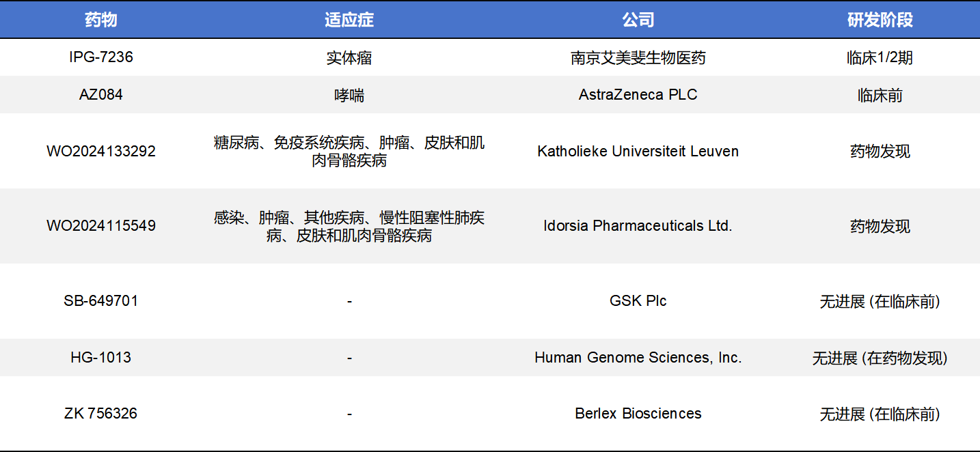Click the ZK 756326 drug entry

pyautogui.click(x=101, y=414)
